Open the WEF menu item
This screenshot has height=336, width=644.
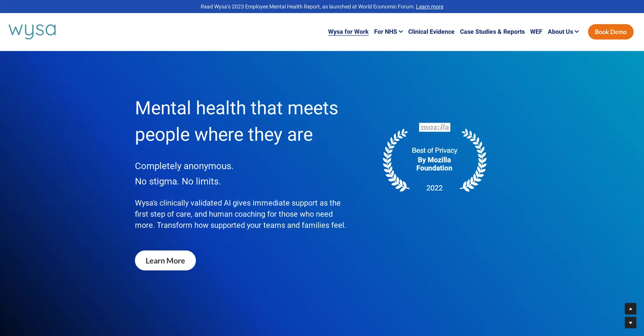[x=536, y=31]
